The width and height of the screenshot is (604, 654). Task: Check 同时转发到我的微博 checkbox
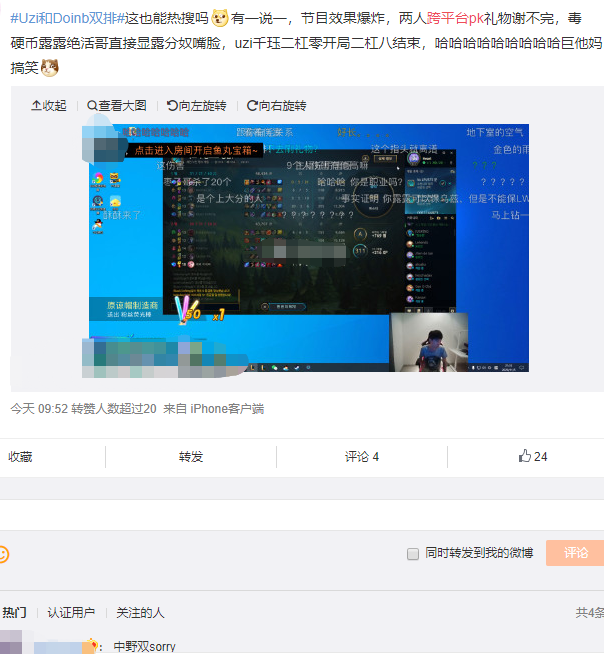pos(413,554)
